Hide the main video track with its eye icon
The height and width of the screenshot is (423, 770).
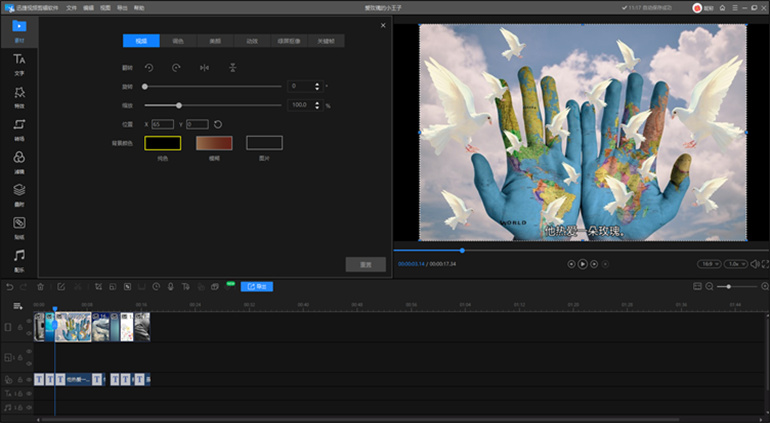[x=29, y=321]
